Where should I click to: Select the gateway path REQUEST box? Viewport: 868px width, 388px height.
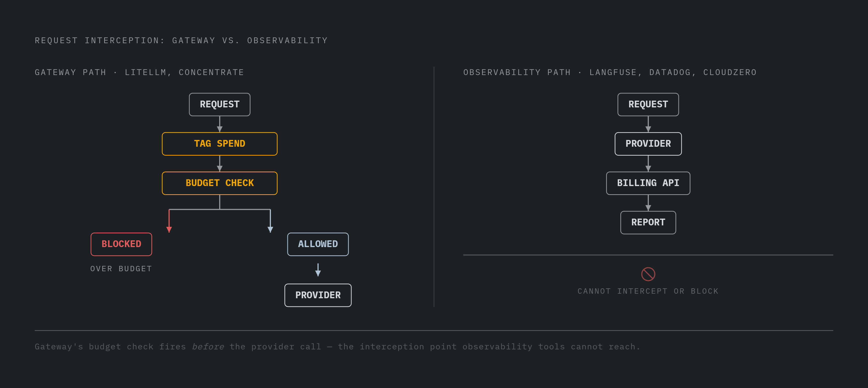(220, 104)
